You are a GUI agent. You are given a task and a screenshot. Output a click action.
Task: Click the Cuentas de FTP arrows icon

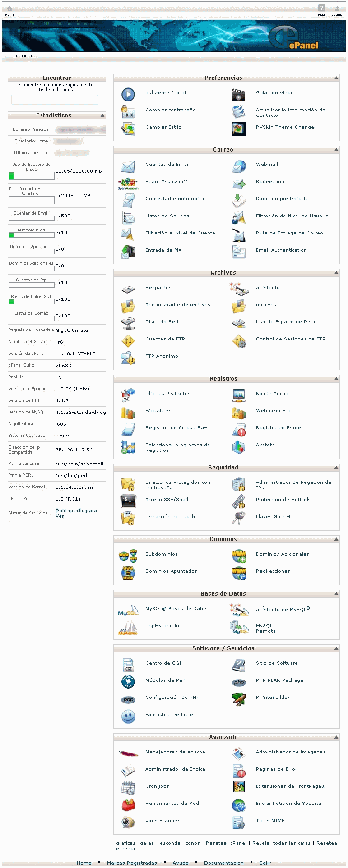point(128,341)
